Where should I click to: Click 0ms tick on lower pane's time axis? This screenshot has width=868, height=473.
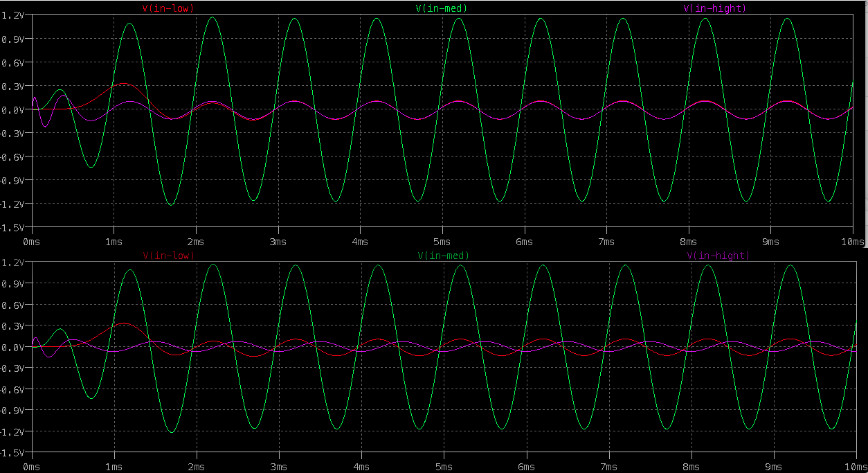tap(33, 468)
